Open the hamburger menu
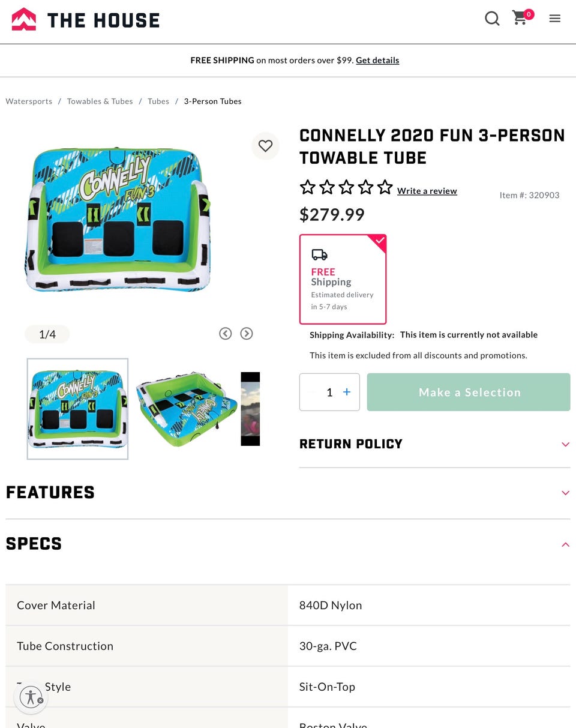The width and height of the screenshot is (576, 728). [555, 19]
